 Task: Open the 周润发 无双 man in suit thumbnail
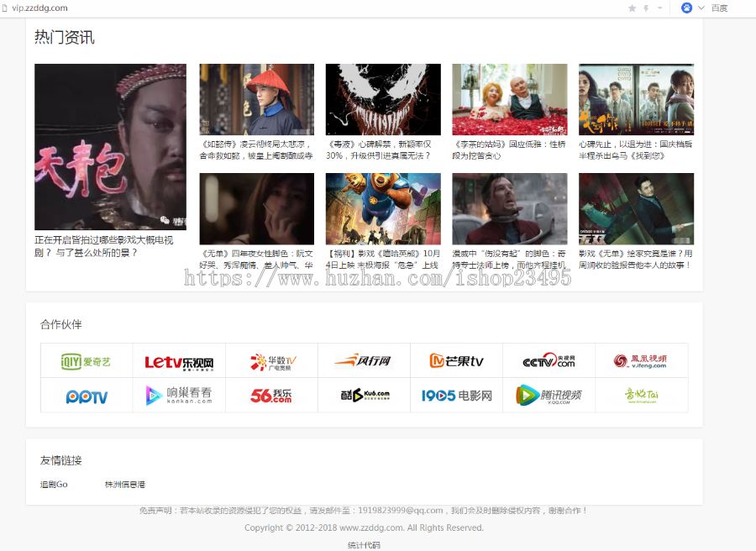pos(637,209)
